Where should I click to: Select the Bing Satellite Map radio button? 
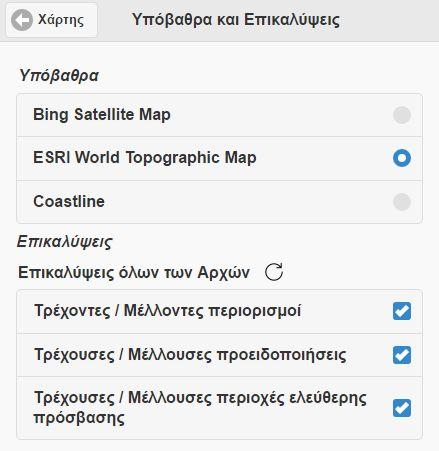[x=402, y=115]
